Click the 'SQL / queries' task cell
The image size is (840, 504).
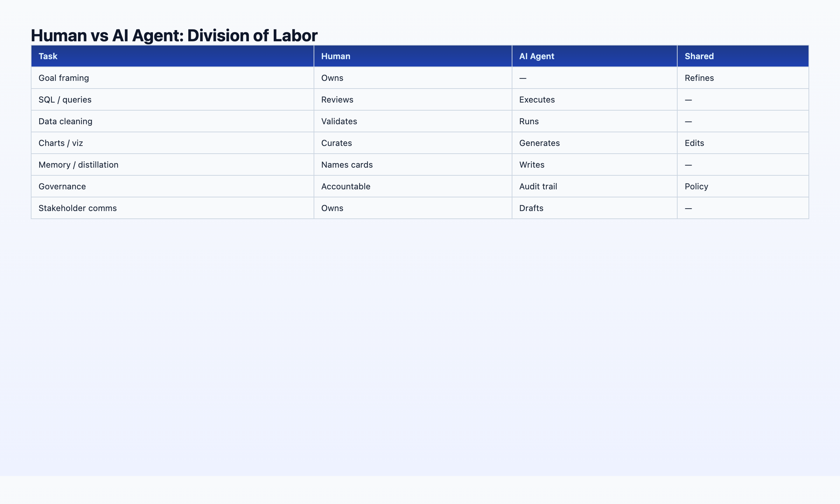[x=173, y=99]
